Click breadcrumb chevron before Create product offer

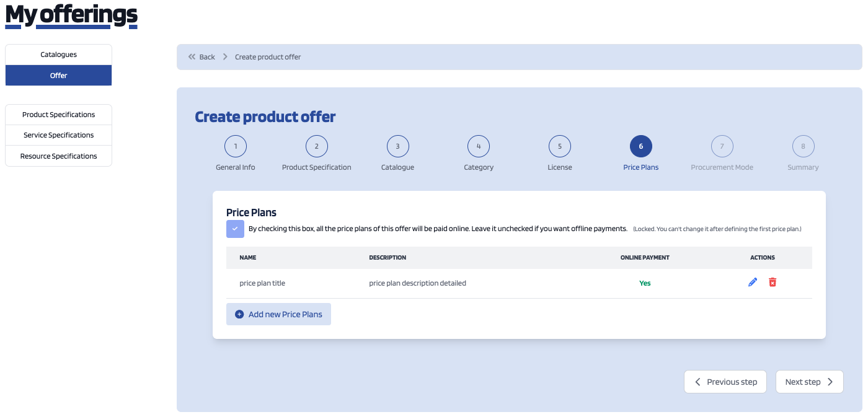tap(225, 57)
